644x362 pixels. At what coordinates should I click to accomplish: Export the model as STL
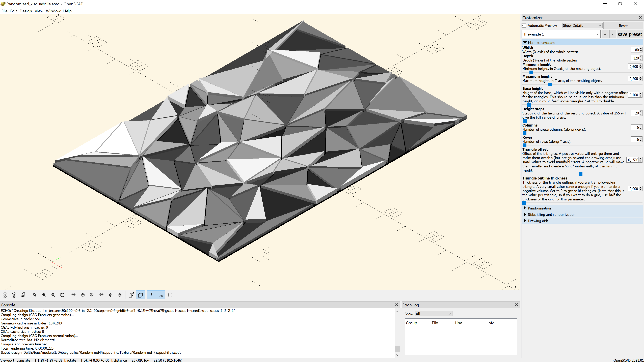click(x=23, y=295)
